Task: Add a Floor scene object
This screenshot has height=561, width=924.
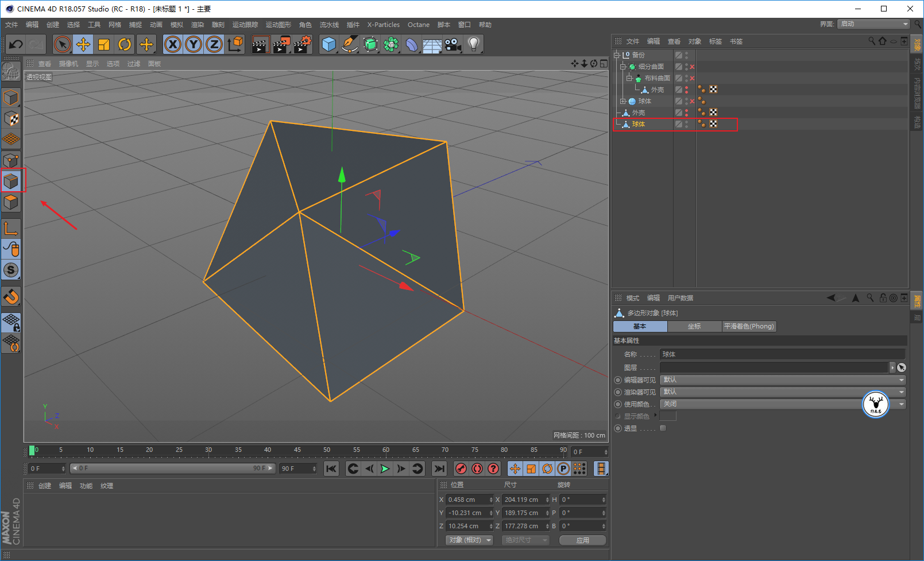Action: 432,44
